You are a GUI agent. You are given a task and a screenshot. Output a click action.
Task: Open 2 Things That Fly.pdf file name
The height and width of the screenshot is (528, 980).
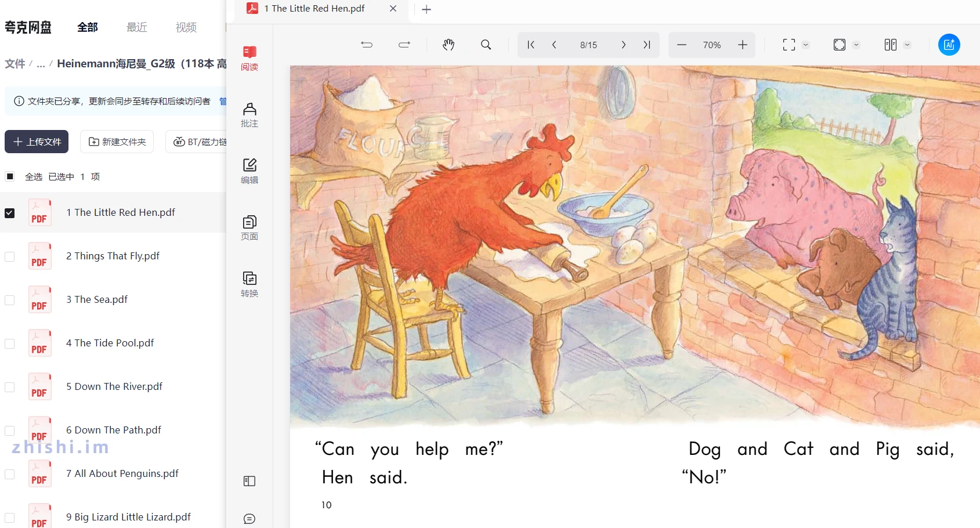point(113,256)
